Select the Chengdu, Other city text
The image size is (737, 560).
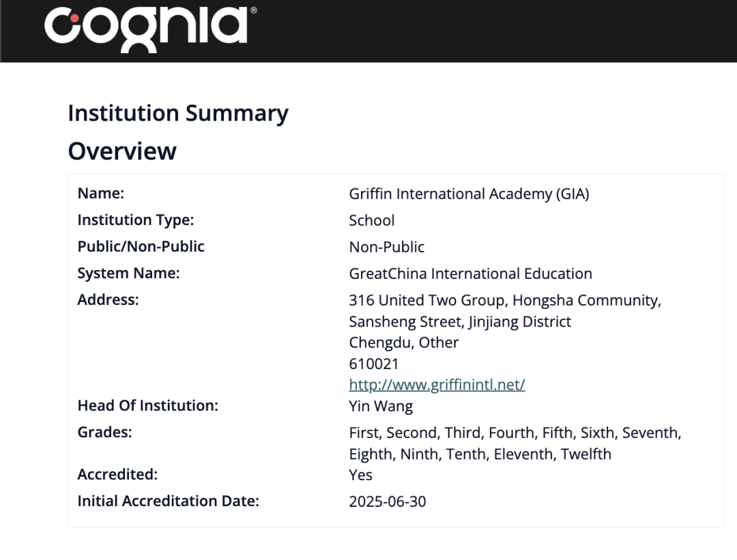point(403,342)
